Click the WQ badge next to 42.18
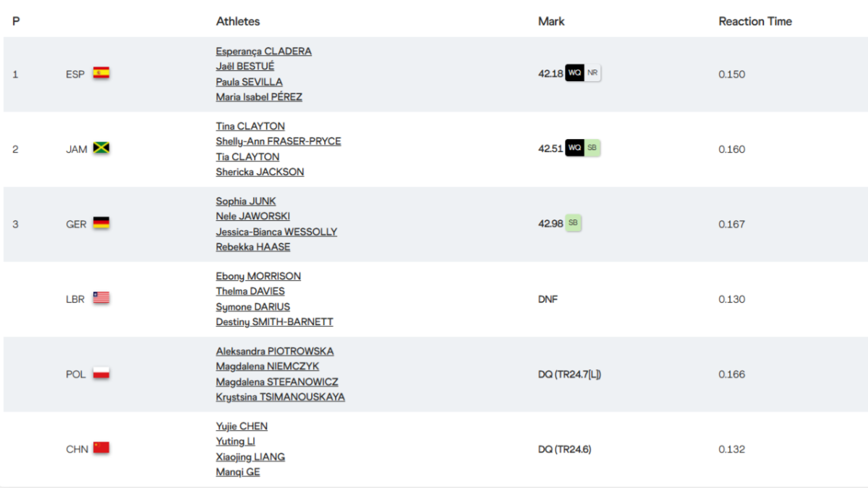Screen dimensions: 868x488 [x=574, y=73]
